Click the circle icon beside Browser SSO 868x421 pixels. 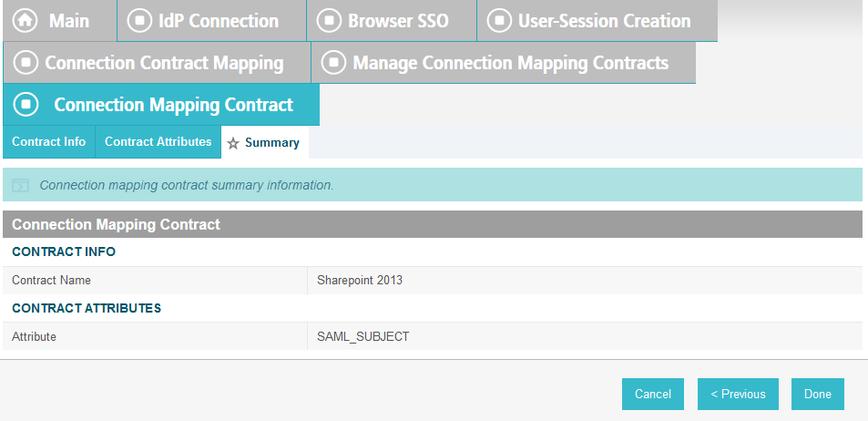tap(329, 20)
